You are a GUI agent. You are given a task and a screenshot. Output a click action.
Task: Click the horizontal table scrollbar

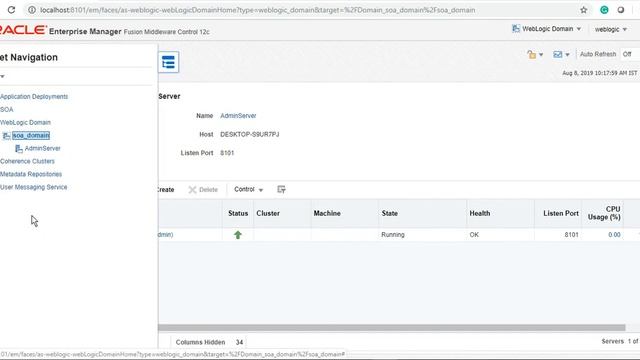point(392,328)
